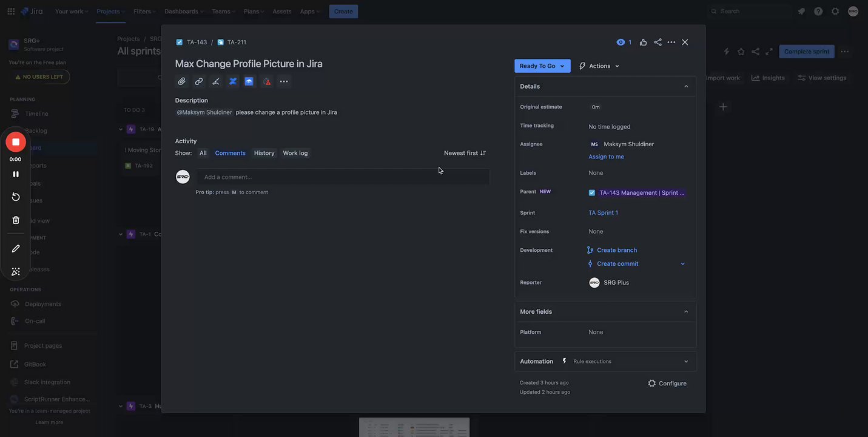Viewport: 868px width, 437px height.
Task: Open the app switcher grid icon
Action: coord(11,12)
